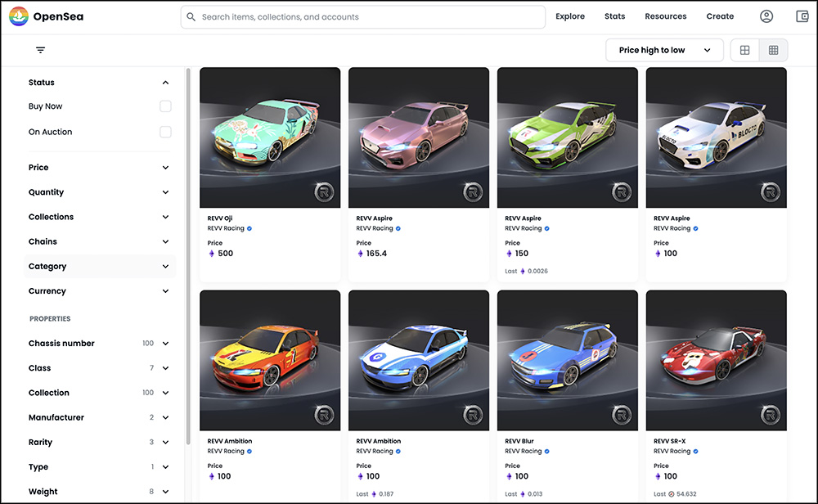Expand the Price filter section
818x504 pixels.
[99, 168]
